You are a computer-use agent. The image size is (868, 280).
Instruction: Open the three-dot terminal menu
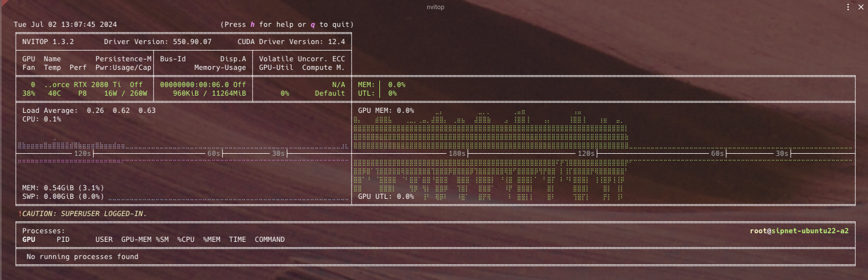pyautogui.click(x=848, y=7)
